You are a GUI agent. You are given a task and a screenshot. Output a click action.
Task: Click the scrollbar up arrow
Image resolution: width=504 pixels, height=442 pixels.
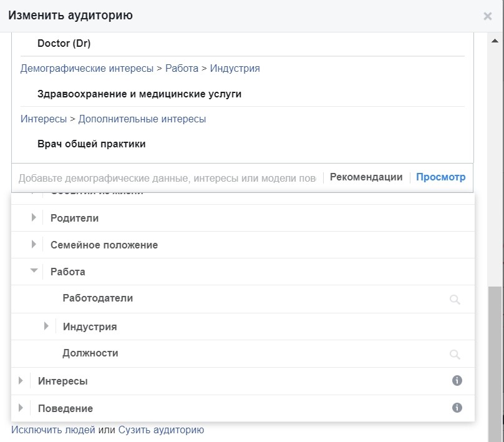coord(495,41)
